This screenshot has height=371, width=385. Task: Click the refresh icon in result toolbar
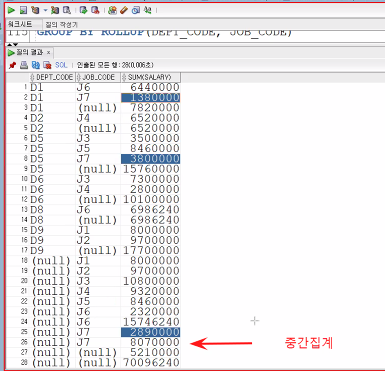pos(35,65)
